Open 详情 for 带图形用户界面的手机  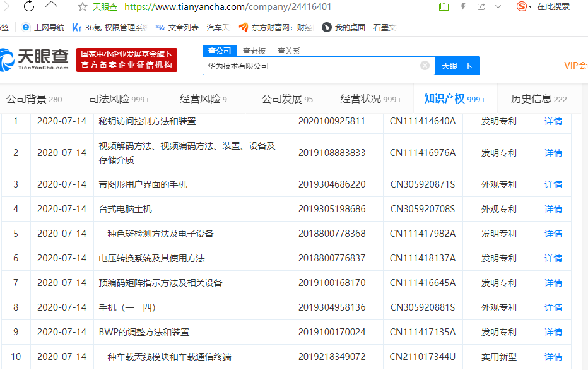point(553,184)
